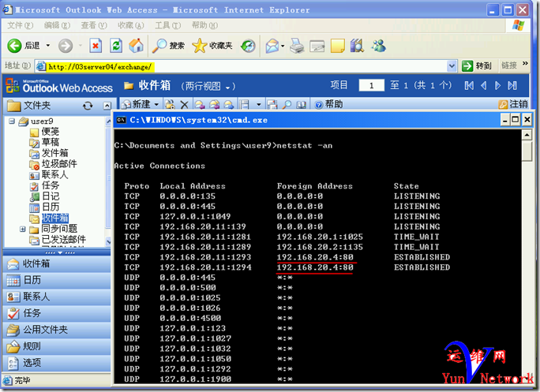Image resolution: width=540 pixels, height=392 pixels.
Task: Delete message with the OWA X icon
Action: tap(185, 104)
